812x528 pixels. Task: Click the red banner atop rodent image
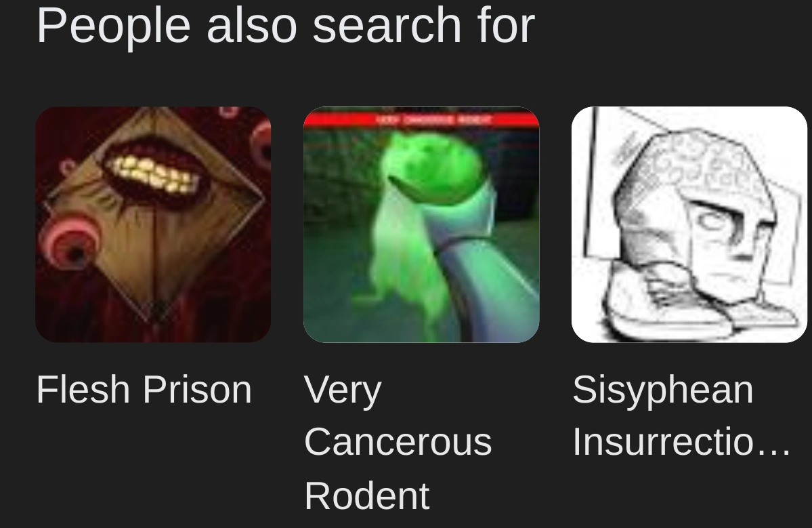click(x=421, y=120)
